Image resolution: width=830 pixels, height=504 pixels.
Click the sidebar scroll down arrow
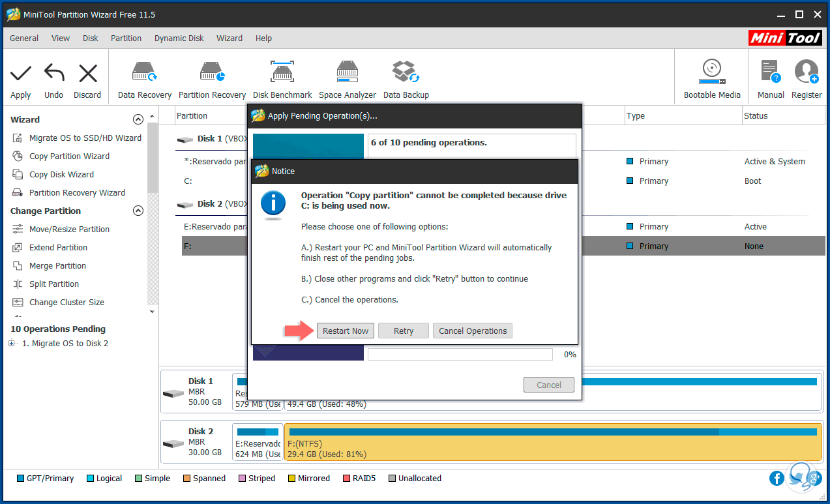(153, 312)
